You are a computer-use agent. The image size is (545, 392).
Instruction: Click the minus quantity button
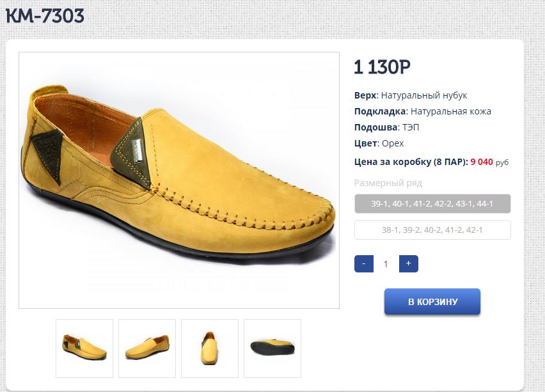pos(363,263)
